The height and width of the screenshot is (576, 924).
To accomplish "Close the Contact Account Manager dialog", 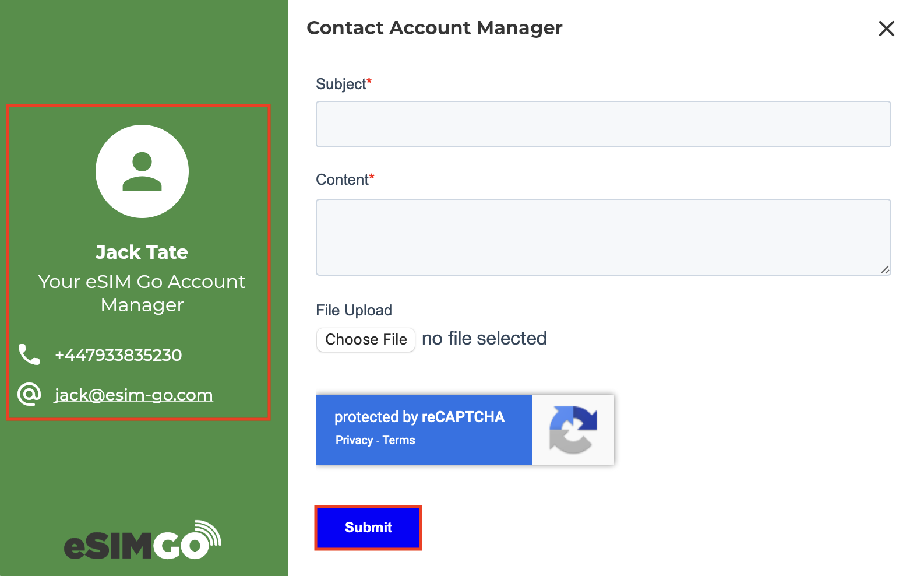I will coord(886,29).
